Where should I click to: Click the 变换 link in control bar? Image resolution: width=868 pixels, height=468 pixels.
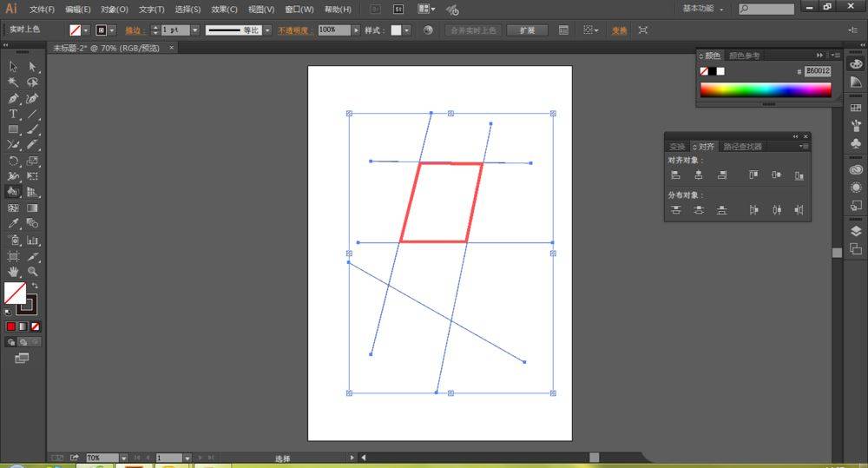pyautogui.click(x=619, y=30)
